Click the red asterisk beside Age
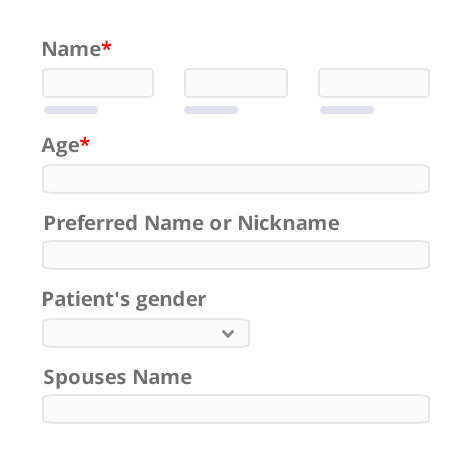Screen dimensions: 474x452 point(85,142)
